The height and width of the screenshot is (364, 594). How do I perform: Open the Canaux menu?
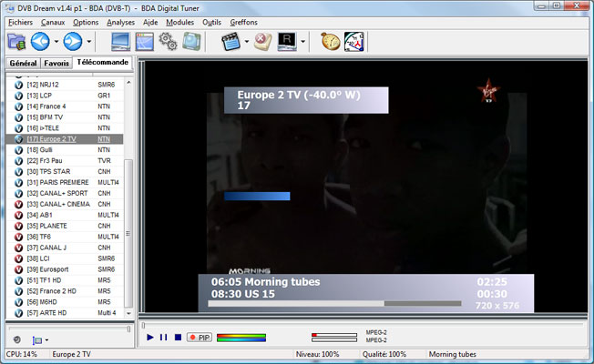[53, 23]
